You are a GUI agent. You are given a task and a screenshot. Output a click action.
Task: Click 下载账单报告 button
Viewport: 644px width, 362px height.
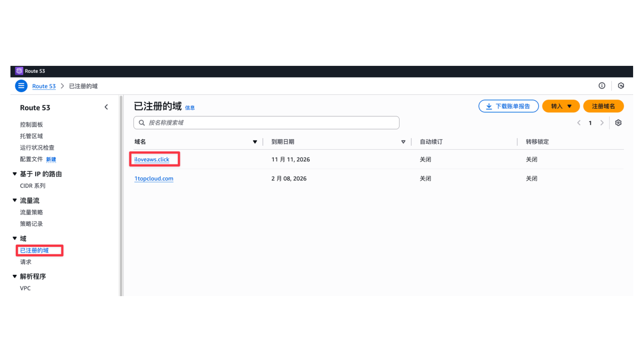pyautogui.click(x=508, y=106)
